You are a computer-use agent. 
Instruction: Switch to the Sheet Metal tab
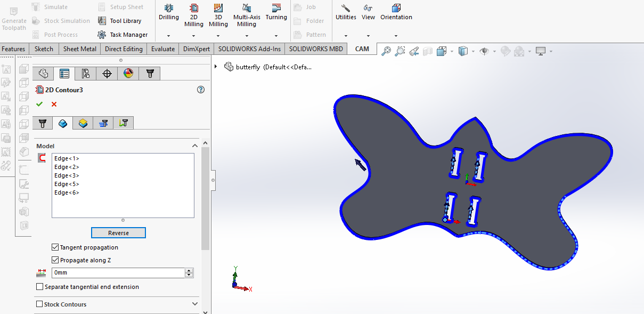[80, 49]
